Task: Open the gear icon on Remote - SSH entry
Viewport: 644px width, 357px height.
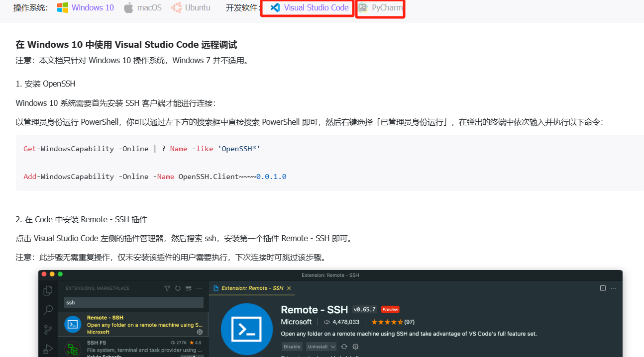Action: [200, 332]
